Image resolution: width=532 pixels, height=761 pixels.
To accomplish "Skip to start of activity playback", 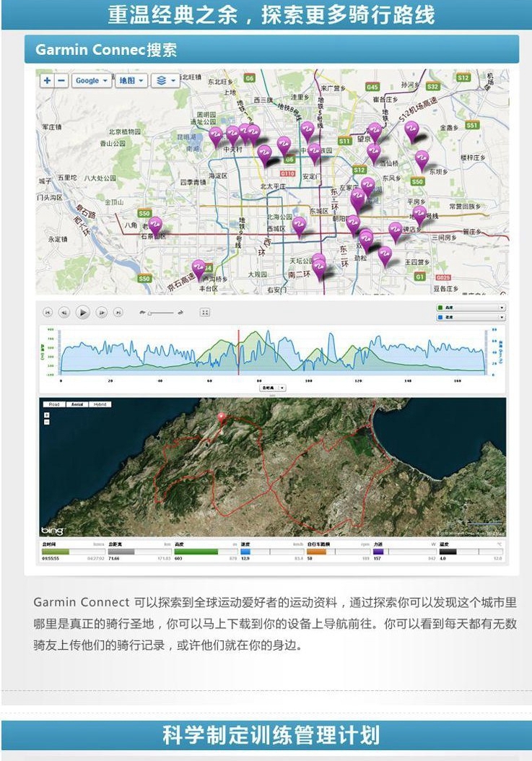I will 48,313.
